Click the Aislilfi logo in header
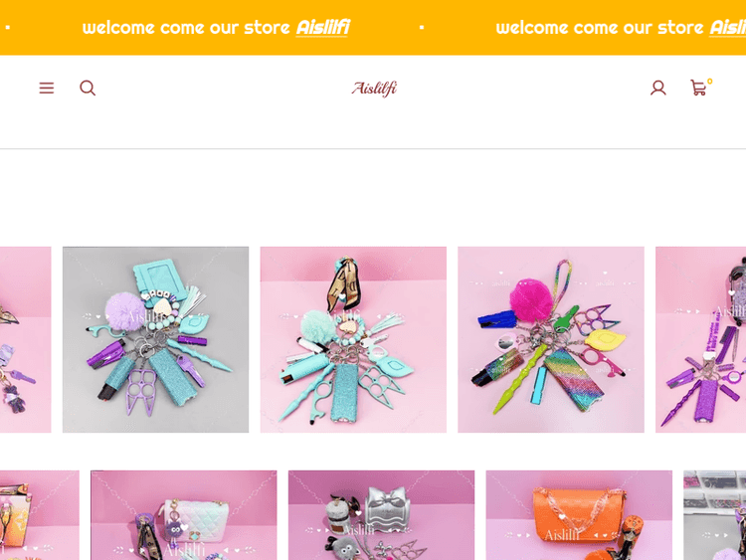The height and width of the screenshot is (560, 746). coord(374,89)
